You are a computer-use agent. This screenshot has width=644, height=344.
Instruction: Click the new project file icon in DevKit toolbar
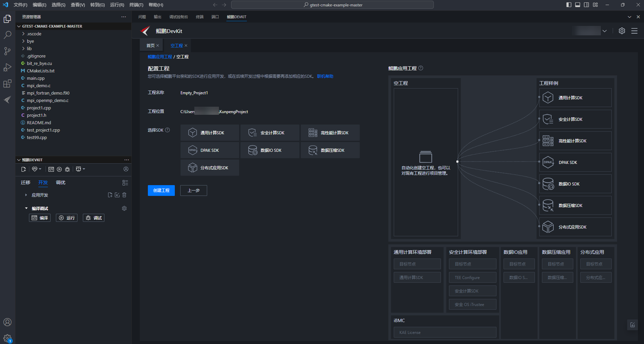tap(24, 169)
